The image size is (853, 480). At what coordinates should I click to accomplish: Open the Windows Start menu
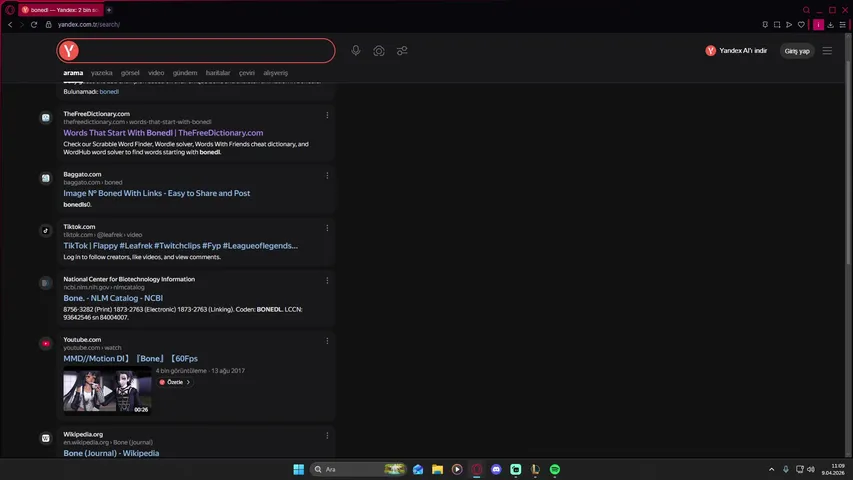[299, 469]
